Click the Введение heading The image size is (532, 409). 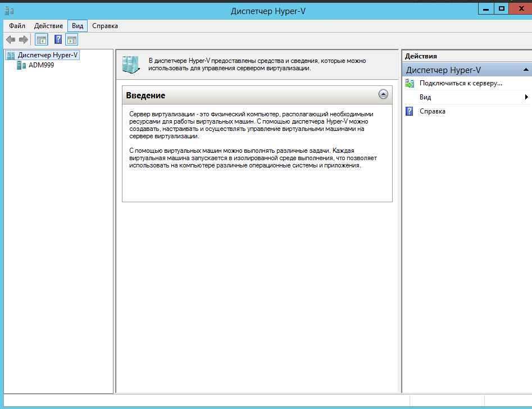145,96
